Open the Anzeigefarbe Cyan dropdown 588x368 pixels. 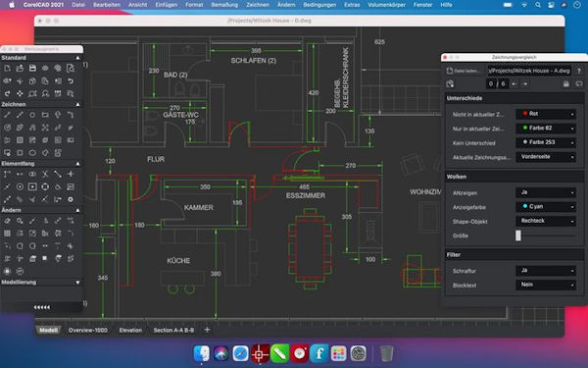546,206
